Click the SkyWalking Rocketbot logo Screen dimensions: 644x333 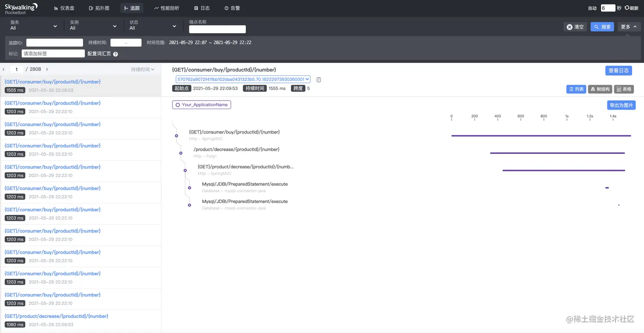21,8
